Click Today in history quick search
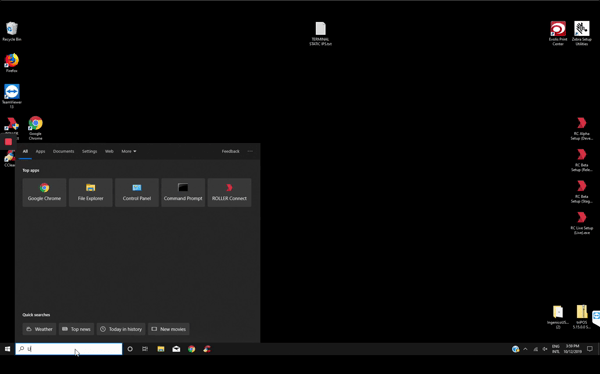 (x=121, y=329)
